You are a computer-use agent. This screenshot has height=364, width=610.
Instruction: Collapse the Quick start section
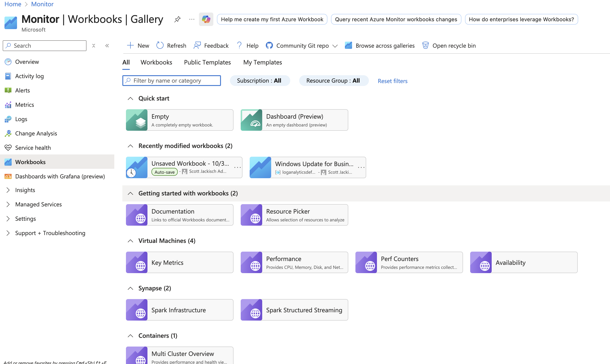pos(131,98)
